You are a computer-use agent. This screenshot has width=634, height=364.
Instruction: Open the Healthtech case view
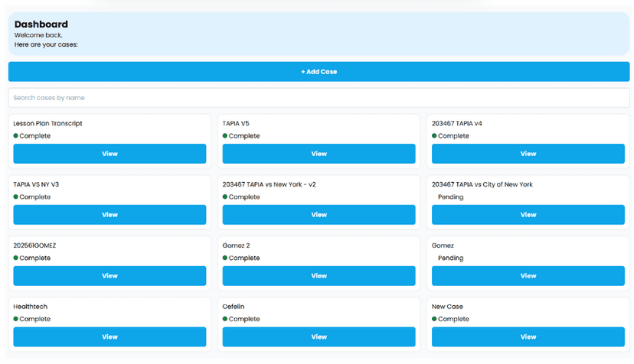tap(109, 336)
